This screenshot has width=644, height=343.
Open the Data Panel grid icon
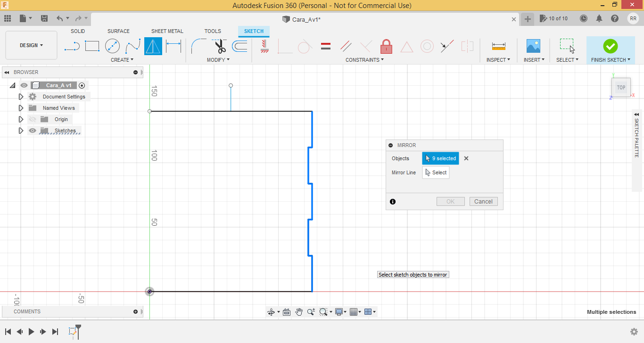tap(8, 18)
